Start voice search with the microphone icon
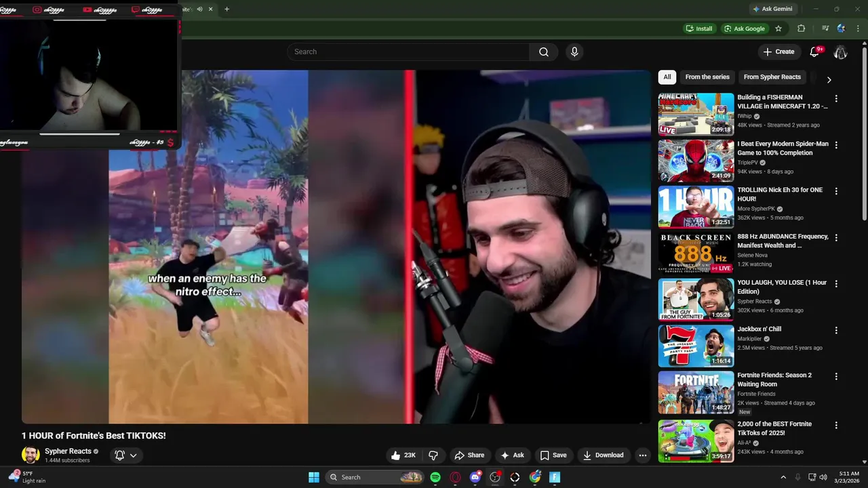The image size is (868, 488). (x=574, y=52)
